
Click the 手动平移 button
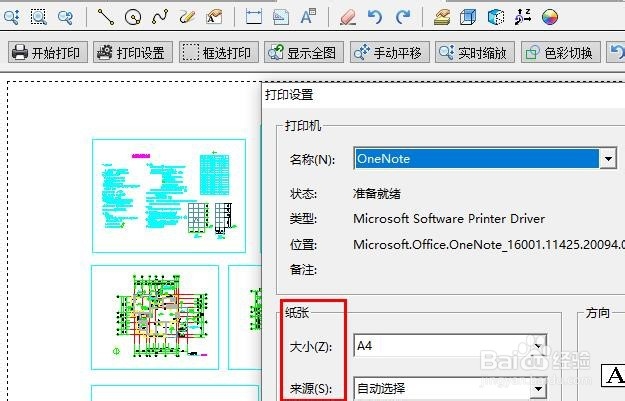(390, 52)
